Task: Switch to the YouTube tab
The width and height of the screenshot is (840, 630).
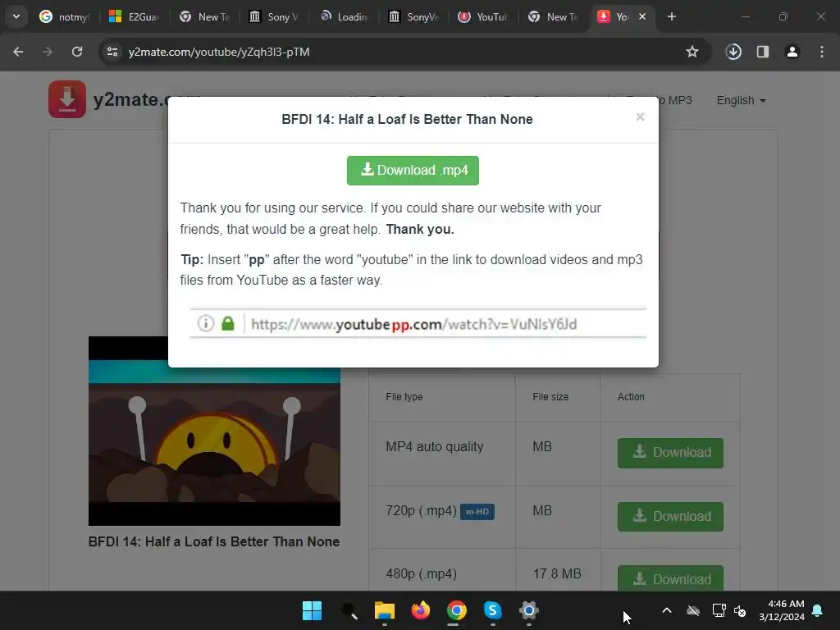Action: [x=483, y=17]
